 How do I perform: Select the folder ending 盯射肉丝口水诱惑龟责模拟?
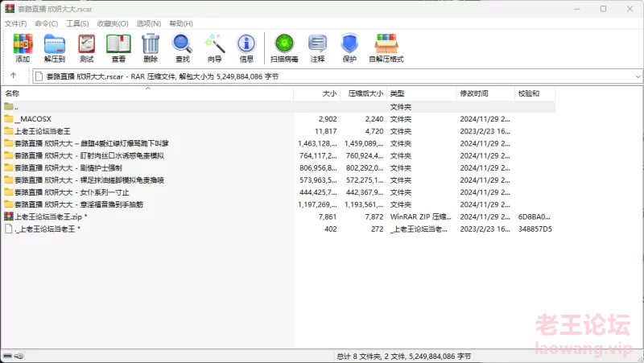(x=279, y=155)
